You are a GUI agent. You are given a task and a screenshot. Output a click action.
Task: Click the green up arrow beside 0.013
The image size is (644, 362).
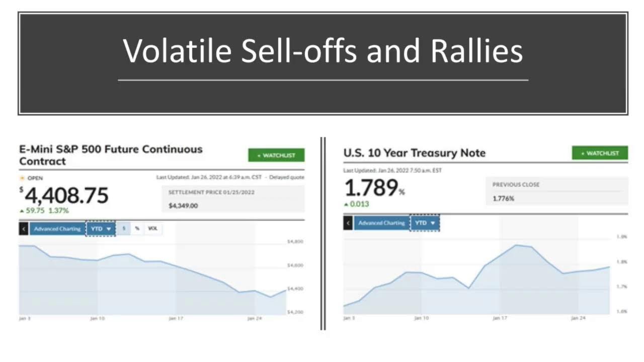point(345,204)
